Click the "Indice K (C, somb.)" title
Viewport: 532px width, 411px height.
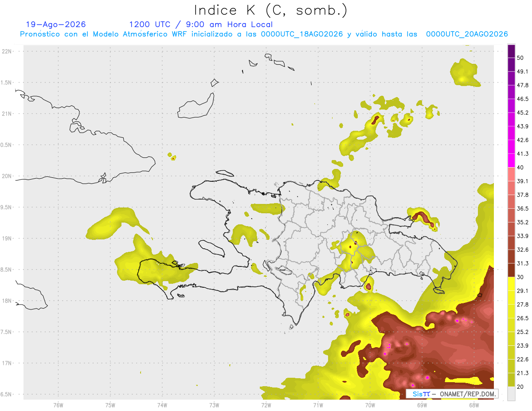click(x=271, y=10)
